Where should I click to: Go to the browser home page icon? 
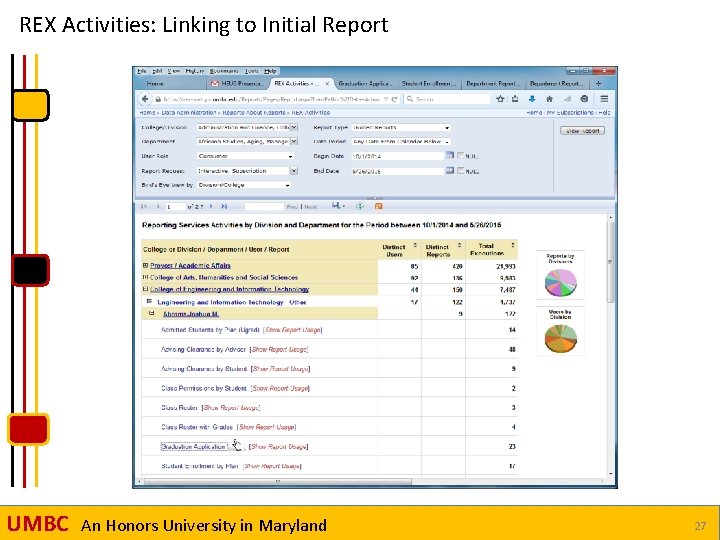pos(550,99)
